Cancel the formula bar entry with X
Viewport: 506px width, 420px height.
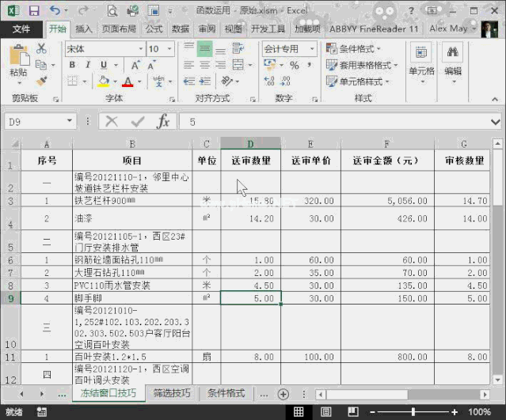tap(112, 122)
